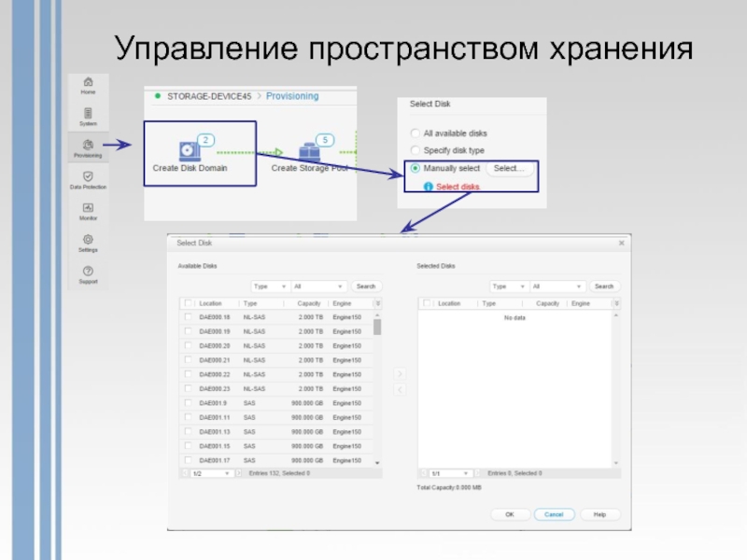The height and width of the screenshot is (560, 747).
Task: Click the Available Disks scroll down arrow
Action: [377, 462]
